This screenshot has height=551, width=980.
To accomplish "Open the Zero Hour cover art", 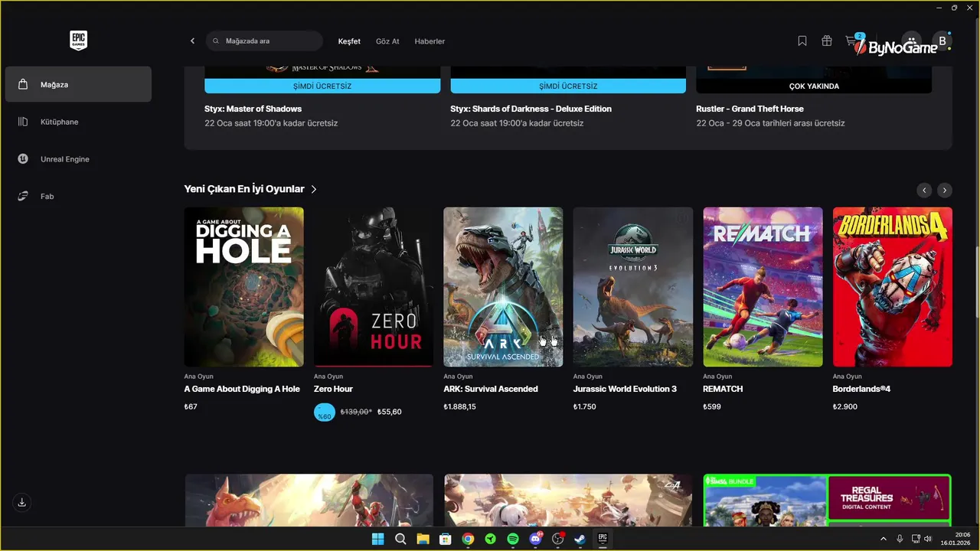I will (374, 287).
